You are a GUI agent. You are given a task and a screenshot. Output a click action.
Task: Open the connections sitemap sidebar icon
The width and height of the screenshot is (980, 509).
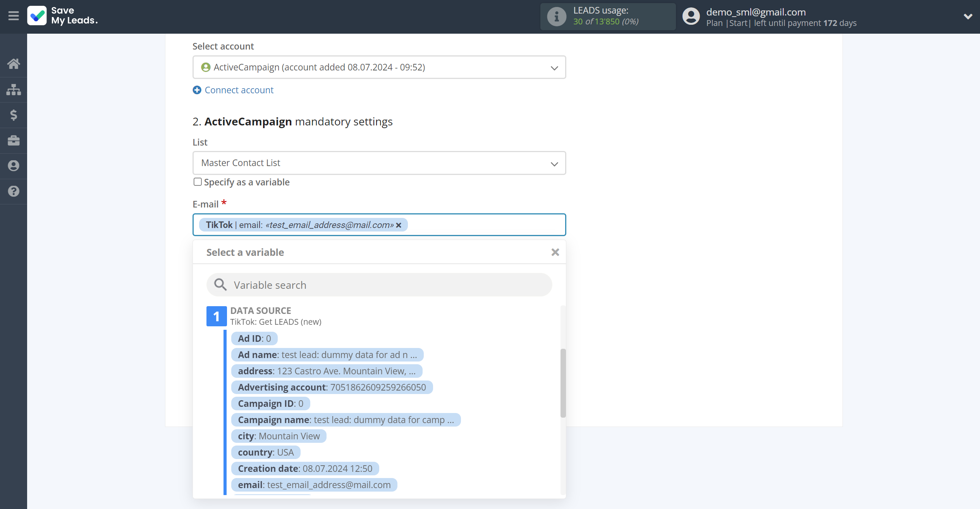(14, 89)
